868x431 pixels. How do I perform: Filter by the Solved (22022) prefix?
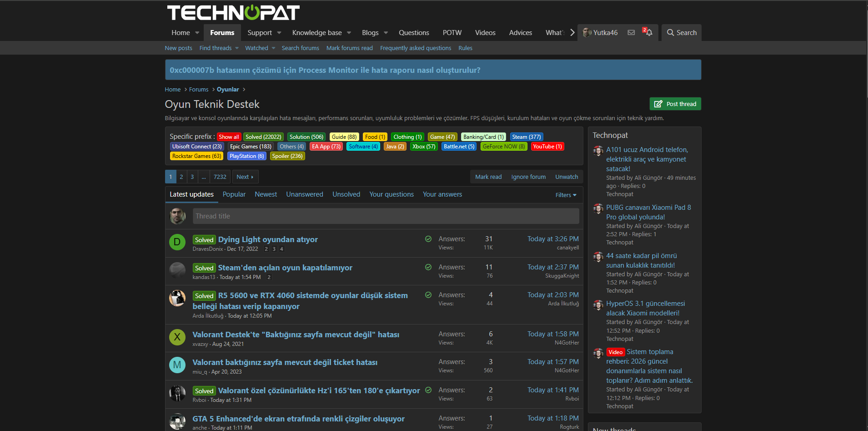point(263,137)
